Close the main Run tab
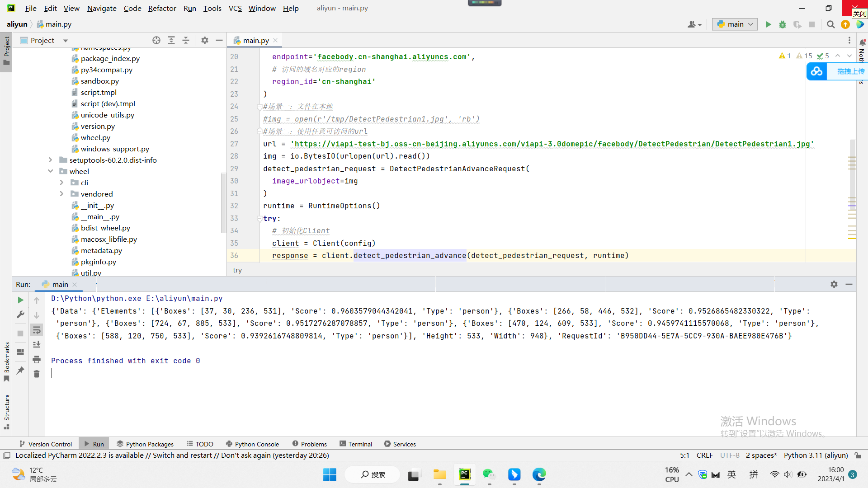Viewport: 868px width, 488px height. click(x=75, y=285)
